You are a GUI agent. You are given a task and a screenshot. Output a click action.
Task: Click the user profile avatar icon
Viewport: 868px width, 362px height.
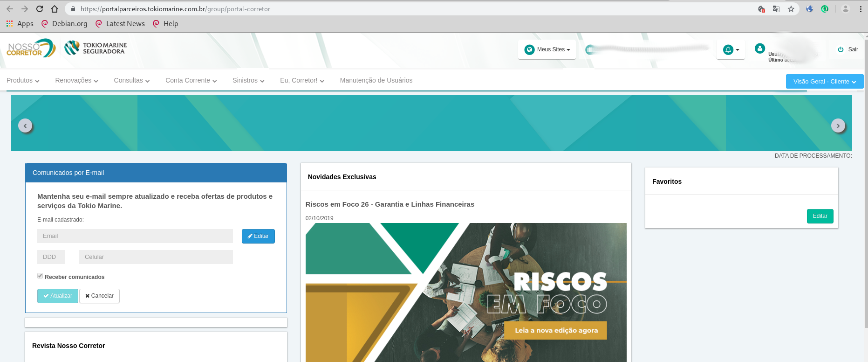[x=760, y=48]
